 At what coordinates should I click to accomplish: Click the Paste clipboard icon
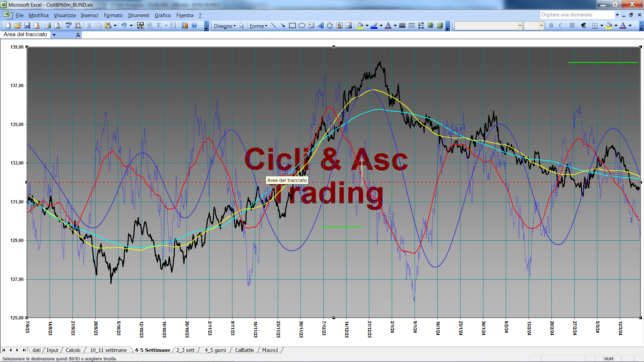click(x=108, y=25)
